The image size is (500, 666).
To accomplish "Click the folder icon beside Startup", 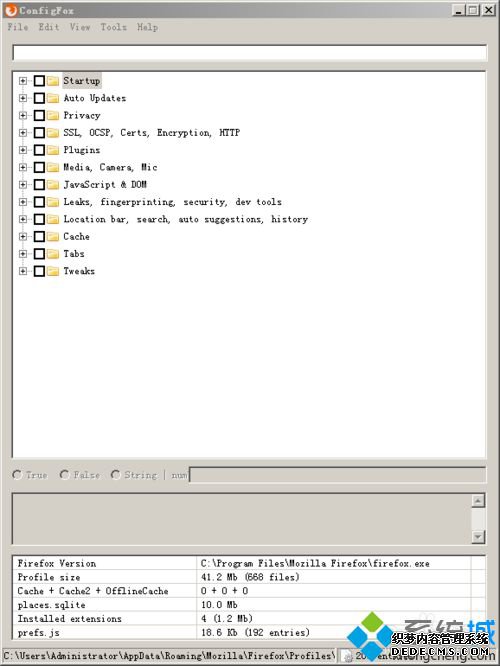I will pyautogui.click(x=53, y=81).
